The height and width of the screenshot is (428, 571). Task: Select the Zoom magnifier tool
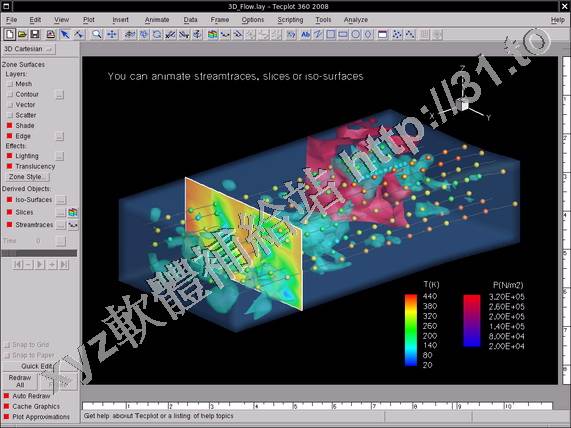click(x=97, y=35)
